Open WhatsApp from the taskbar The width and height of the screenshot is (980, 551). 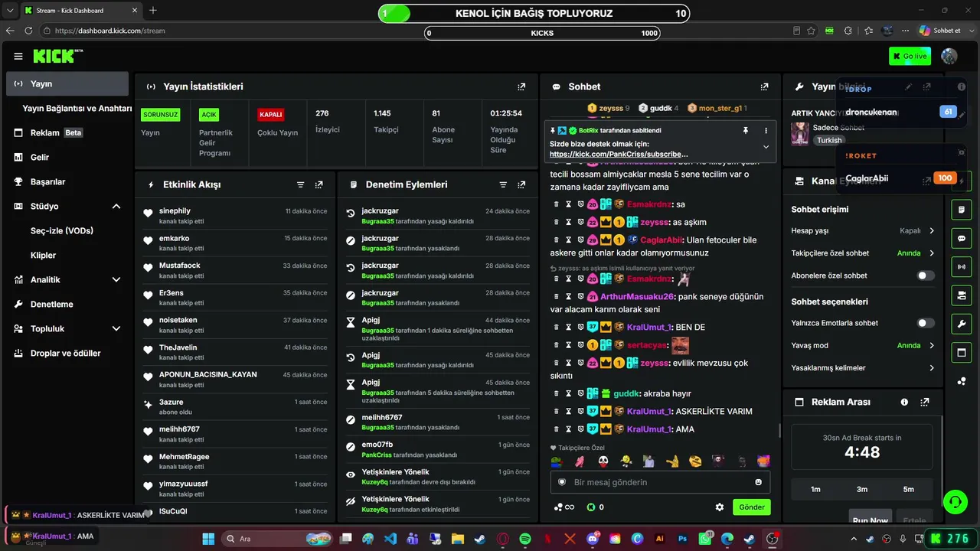point(706,539)
